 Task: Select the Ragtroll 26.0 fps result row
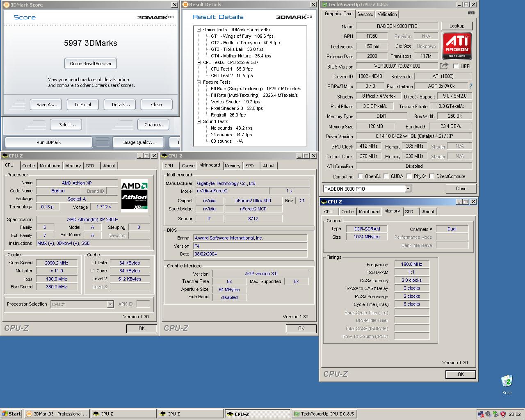228,115
